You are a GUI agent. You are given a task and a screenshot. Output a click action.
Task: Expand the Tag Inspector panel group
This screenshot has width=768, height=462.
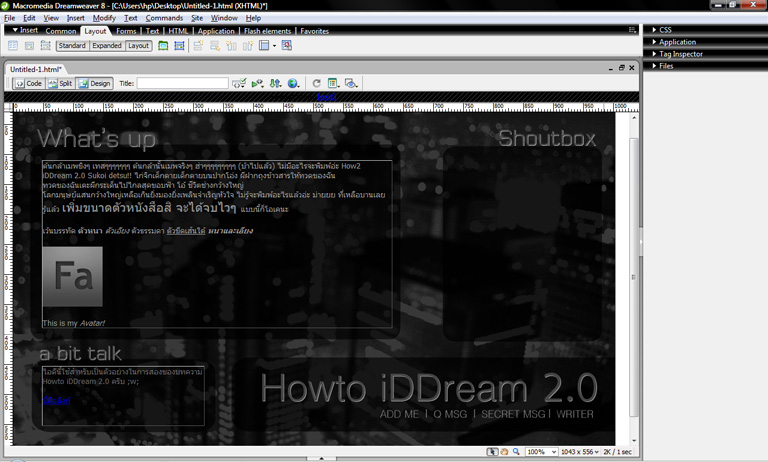[681, 54]
